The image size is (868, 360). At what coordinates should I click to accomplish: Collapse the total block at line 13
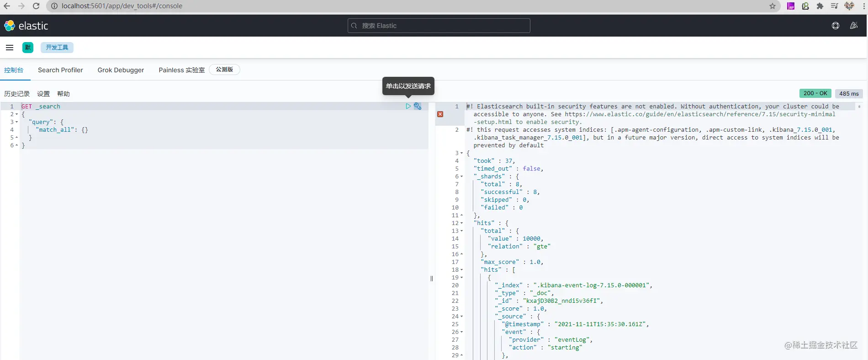tap(461, 231)
